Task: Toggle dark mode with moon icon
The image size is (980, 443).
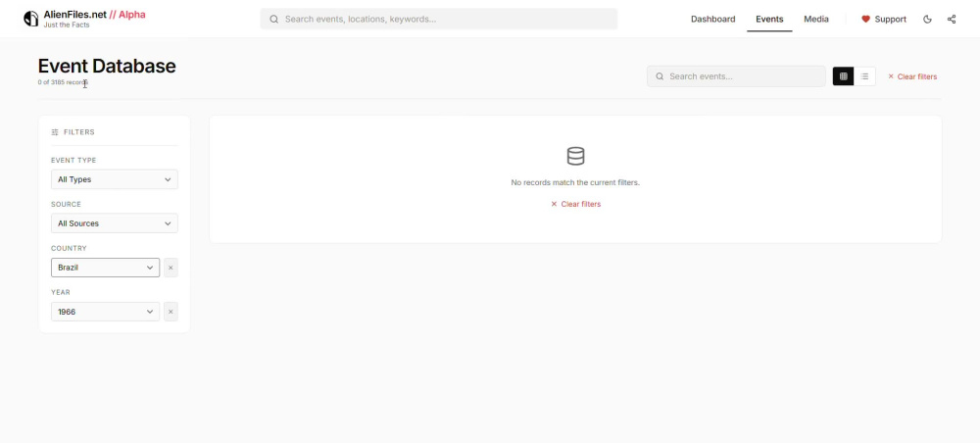Action: pyautogui.click(x=927, y=20)
